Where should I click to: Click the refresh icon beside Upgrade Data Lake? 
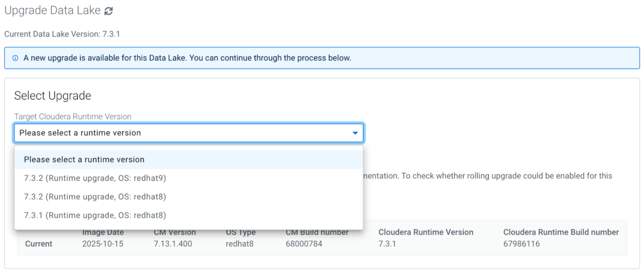[x=109, y=11]
